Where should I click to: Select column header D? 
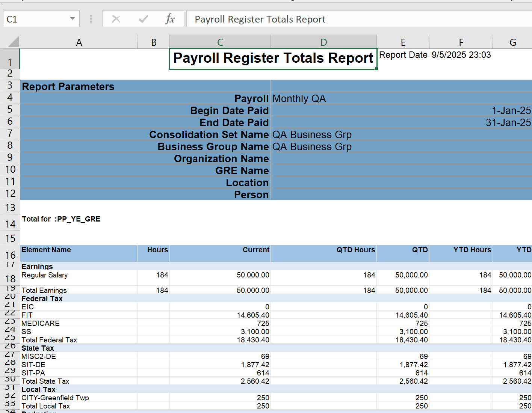click(323, 42)
